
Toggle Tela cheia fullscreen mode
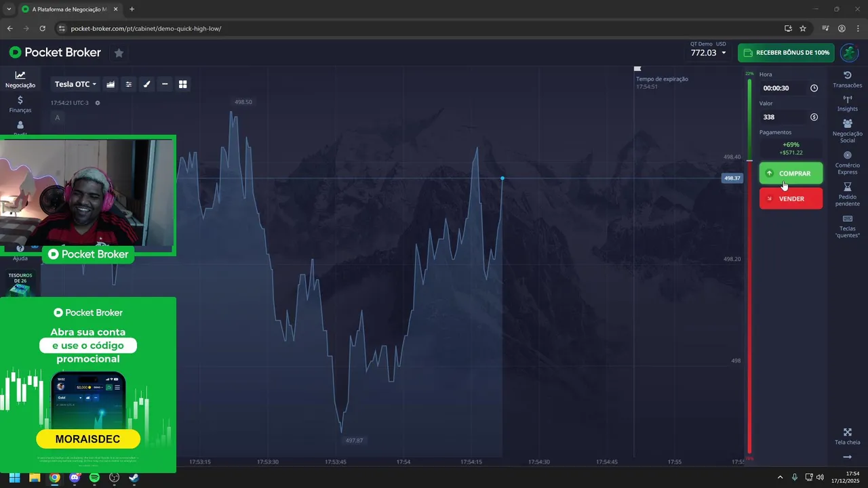847,436
